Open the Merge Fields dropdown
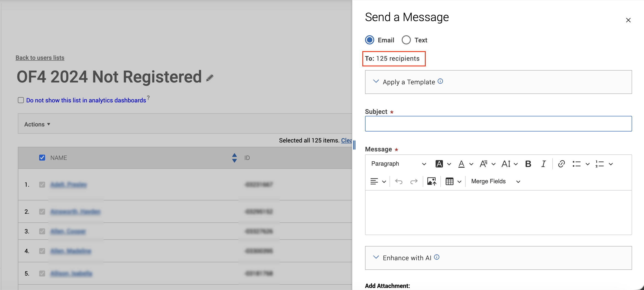 [x=496, y=181]
